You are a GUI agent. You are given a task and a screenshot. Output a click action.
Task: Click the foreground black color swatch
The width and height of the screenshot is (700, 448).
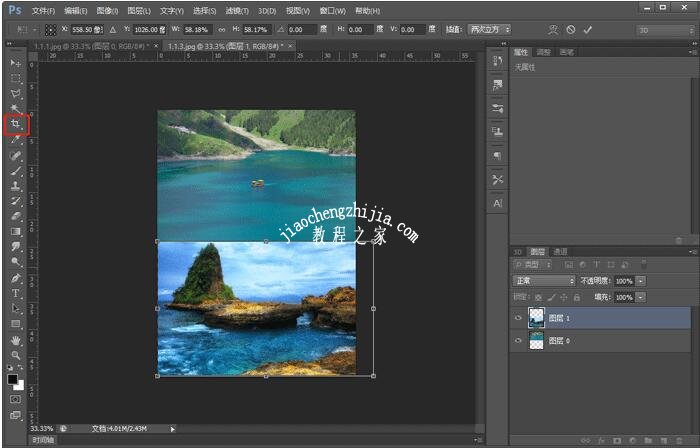(13, 379)
